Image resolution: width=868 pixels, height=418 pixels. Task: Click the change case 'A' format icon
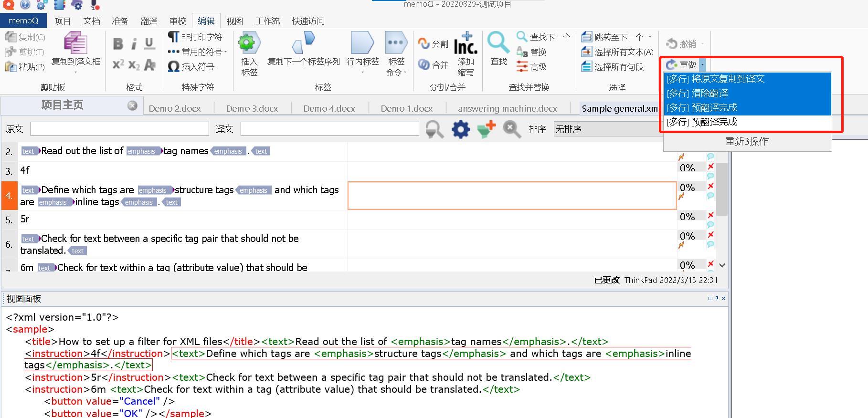click(x=150, y=65)
